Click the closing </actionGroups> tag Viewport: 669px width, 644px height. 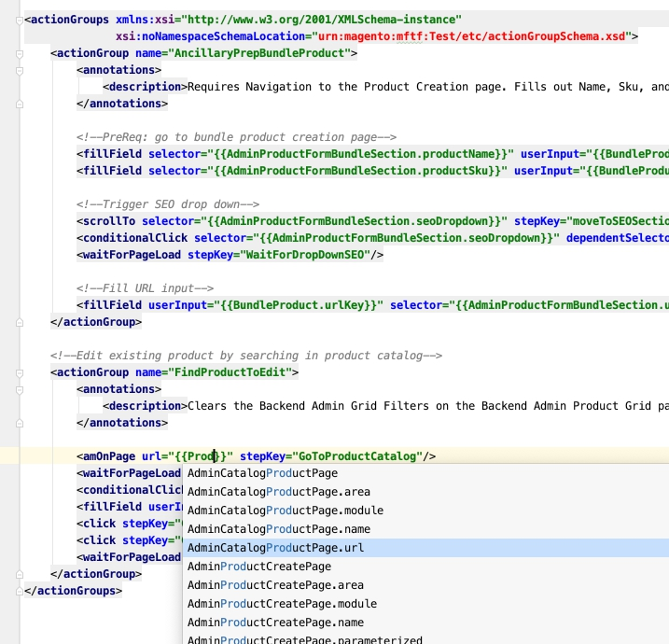coord(74,591)
